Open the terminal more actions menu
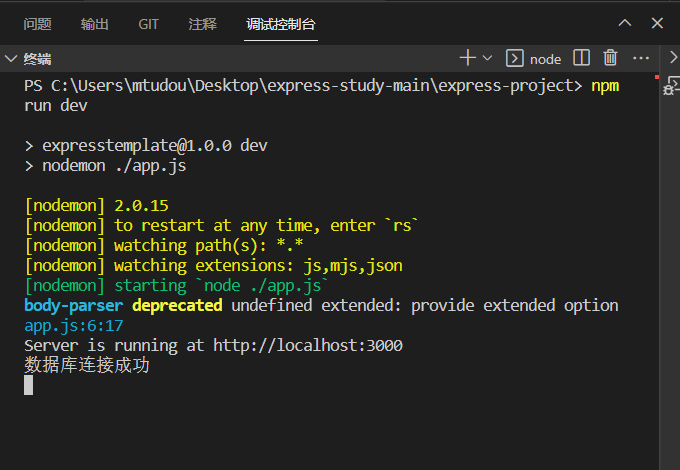The image size is (680, 470). tap(641, 58)
